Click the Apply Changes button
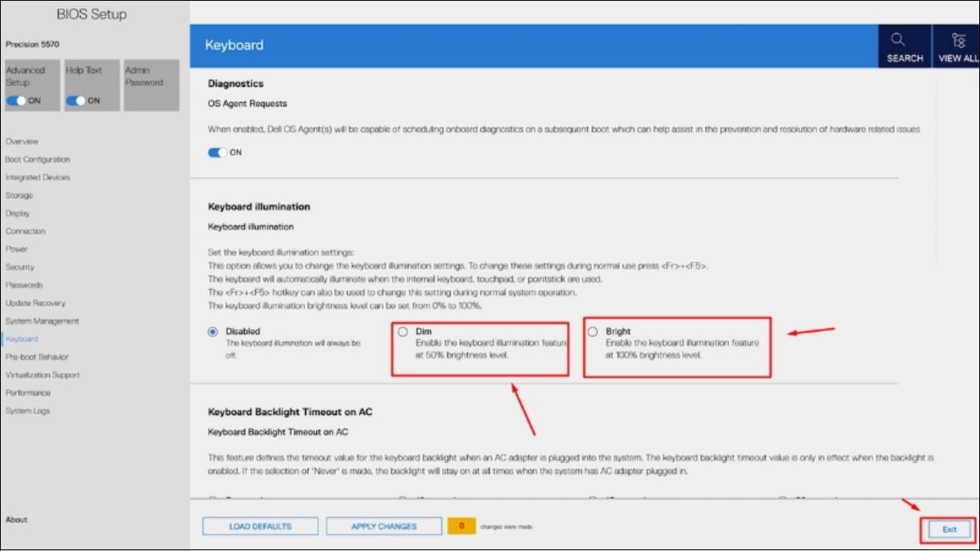Screen dimensions: 980x551 384,527
